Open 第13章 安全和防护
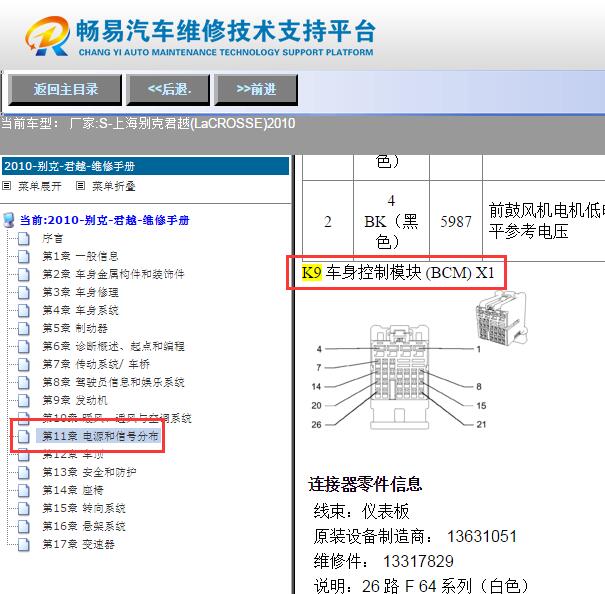Screen dimensions: 605x594 tap(89, 472)
